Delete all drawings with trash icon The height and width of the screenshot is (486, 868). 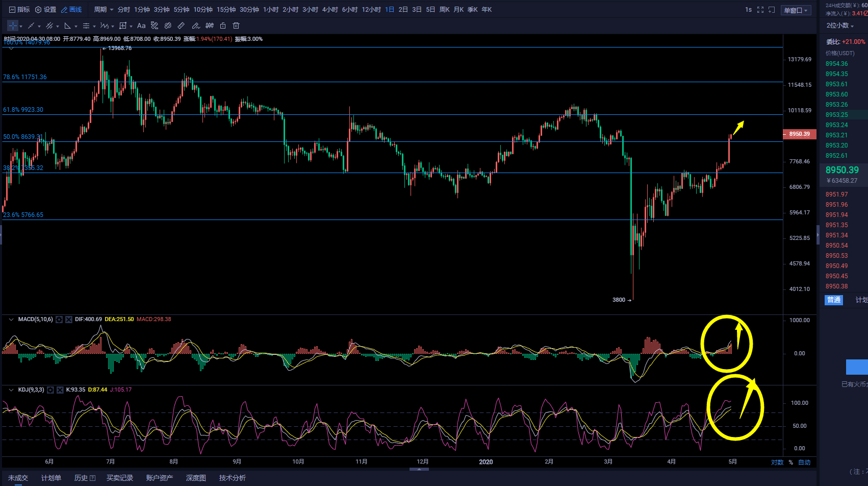[x=236, y=26]
